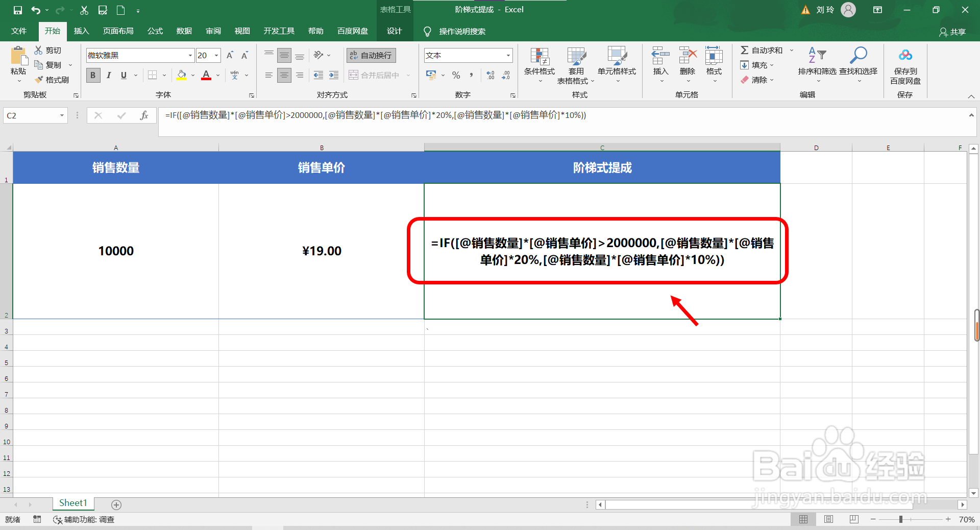Toggle Italic formatting

108,75
